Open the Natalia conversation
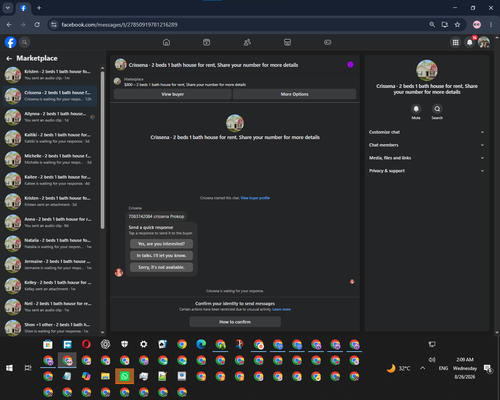500x400 pixels. (50, 243)
